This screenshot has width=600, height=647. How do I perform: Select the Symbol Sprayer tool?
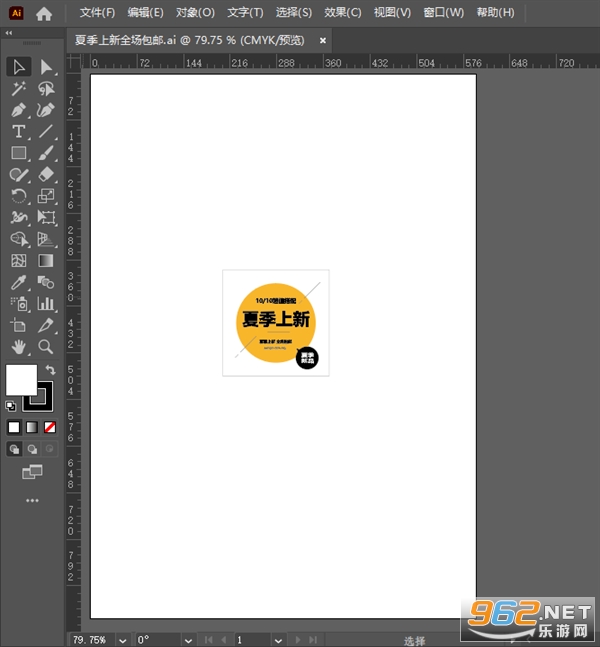tap(19, 304)
